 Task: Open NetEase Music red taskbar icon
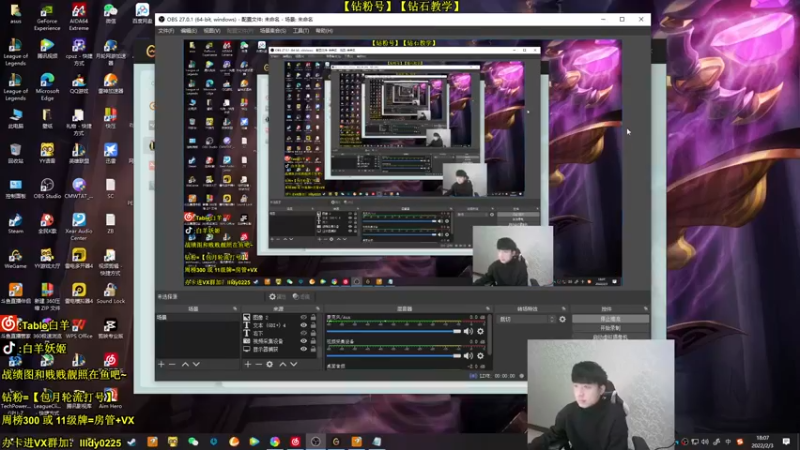tap(295, 442)
